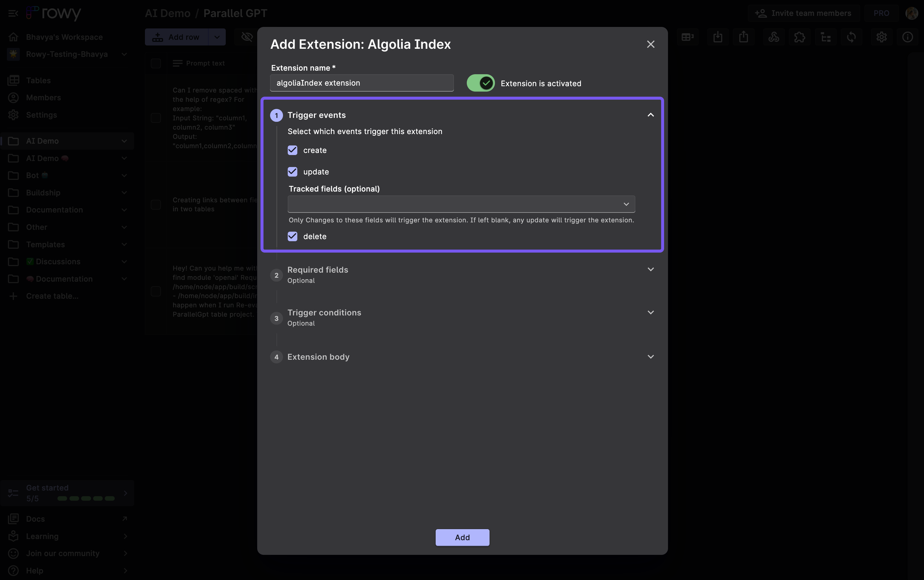Toggle the Extension is activated switch
This screenshot has width=924, height=580.
[x=481, y=83]
